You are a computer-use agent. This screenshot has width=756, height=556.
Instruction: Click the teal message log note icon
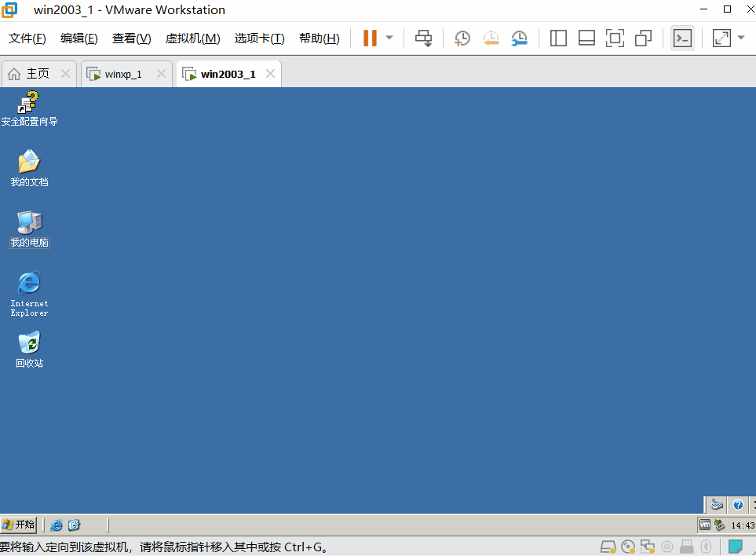click(x=736, y=547)
